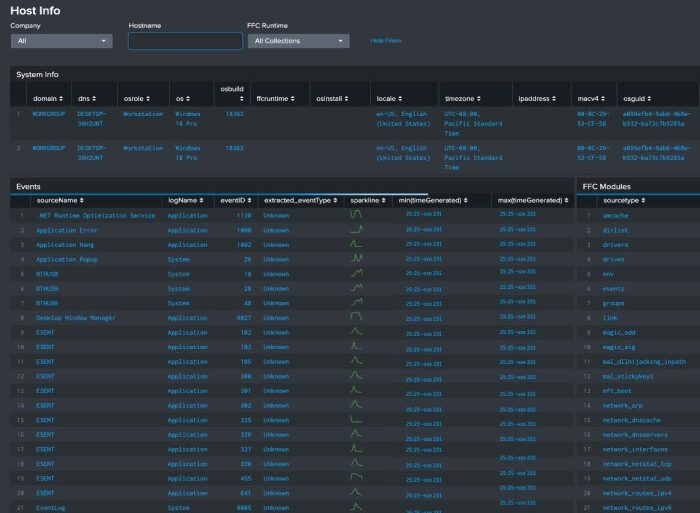Screen dimensions: 700x513
Task: Select .NET Runtime Optimization Service event source
Action: [97, 216]
